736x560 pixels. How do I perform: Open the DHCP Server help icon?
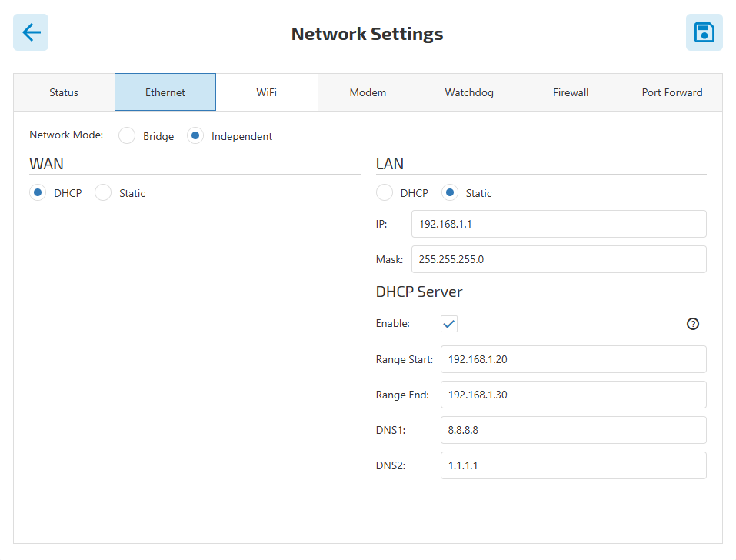693,324
